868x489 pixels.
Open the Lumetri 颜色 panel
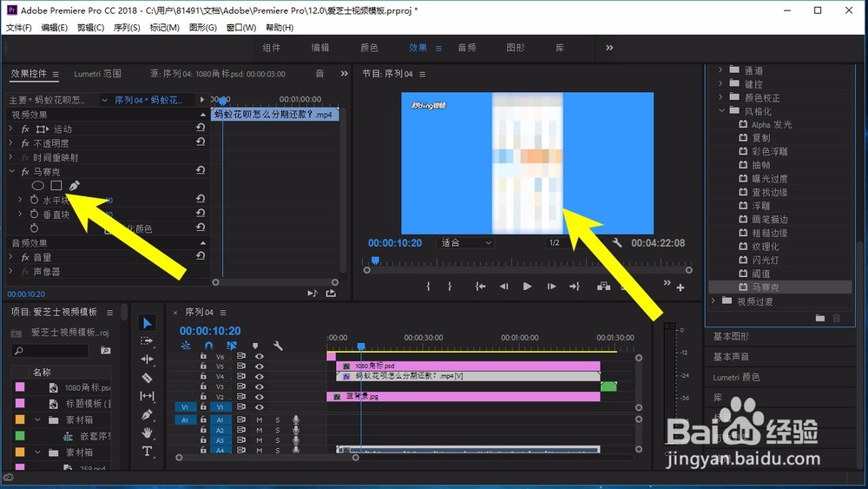point(736,377)
